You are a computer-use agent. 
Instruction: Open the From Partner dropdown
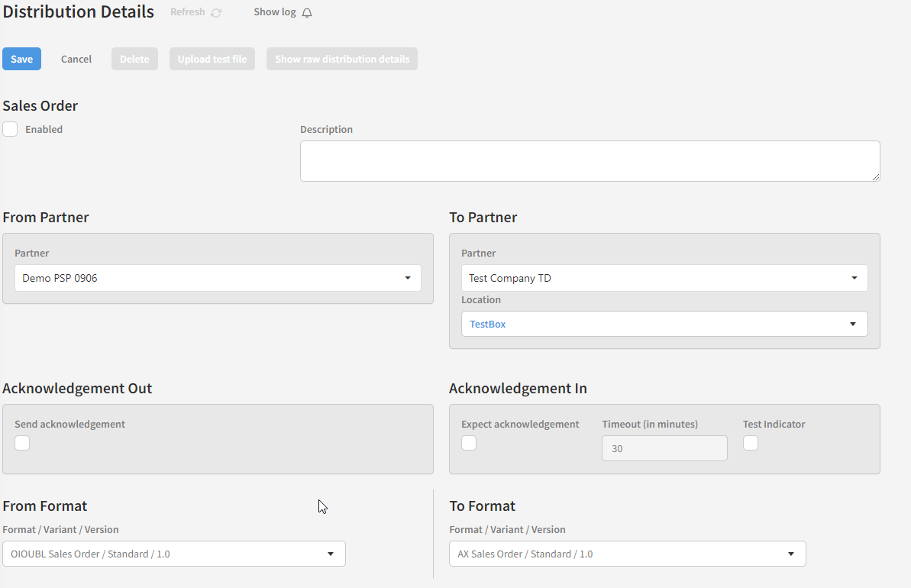click(218, 278)
